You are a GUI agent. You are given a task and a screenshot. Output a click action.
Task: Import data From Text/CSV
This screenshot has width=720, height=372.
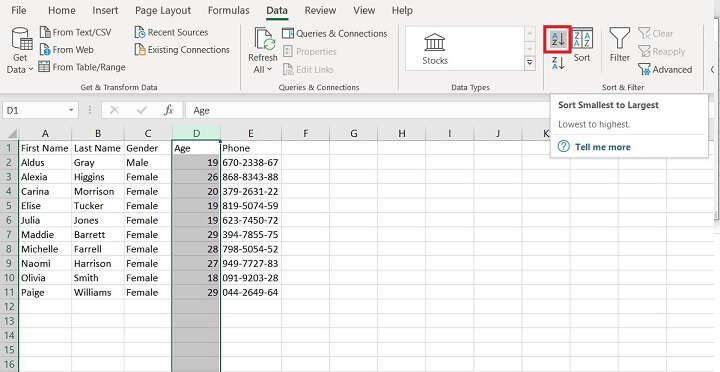76,32
